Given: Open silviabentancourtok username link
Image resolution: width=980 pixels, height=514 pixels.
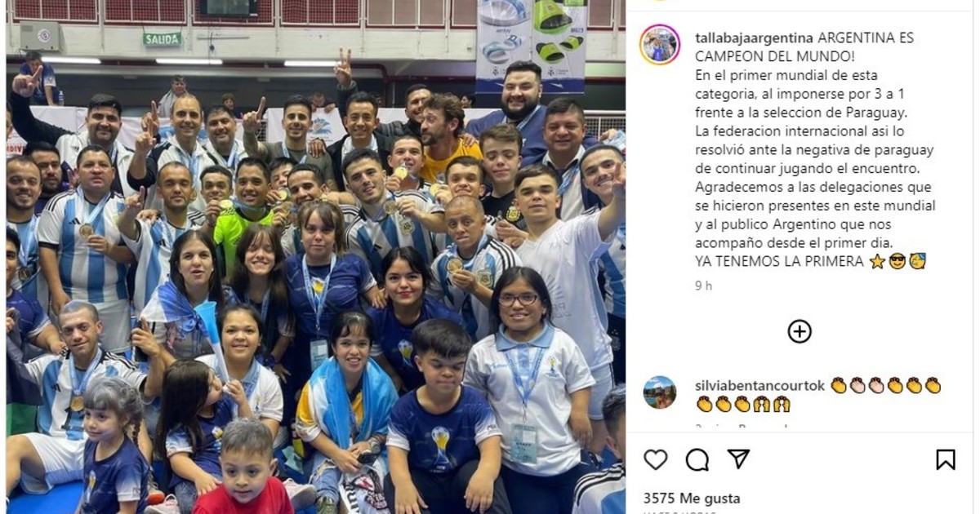Looking at the screenshot, I should [x=759, y=385].
